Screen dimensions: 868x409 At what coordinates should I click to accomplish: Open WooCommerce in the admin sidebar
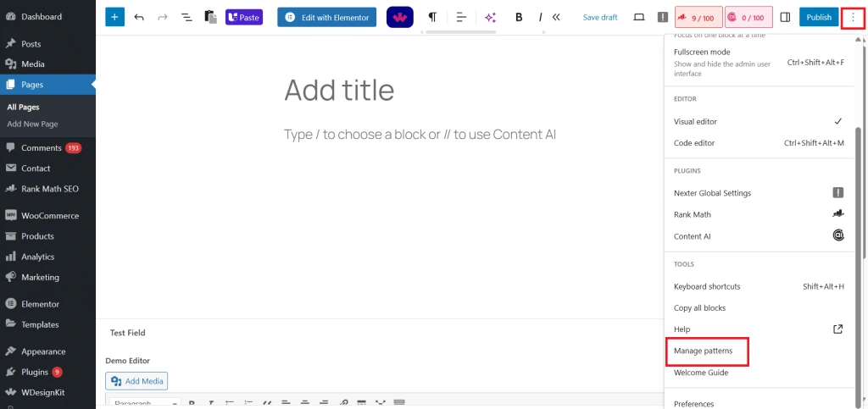[x=49, y=216]
